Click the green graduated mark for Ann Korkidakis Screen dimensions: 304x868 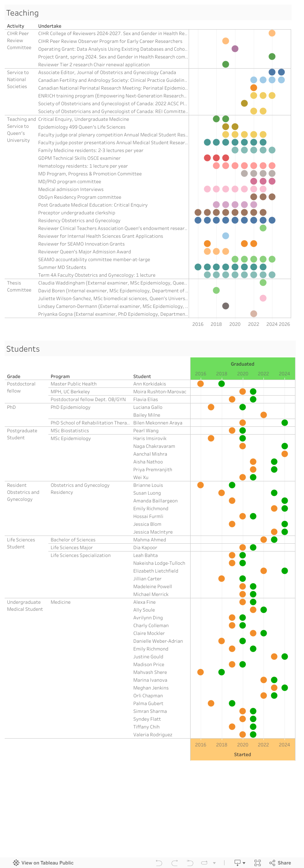point(222,384)
